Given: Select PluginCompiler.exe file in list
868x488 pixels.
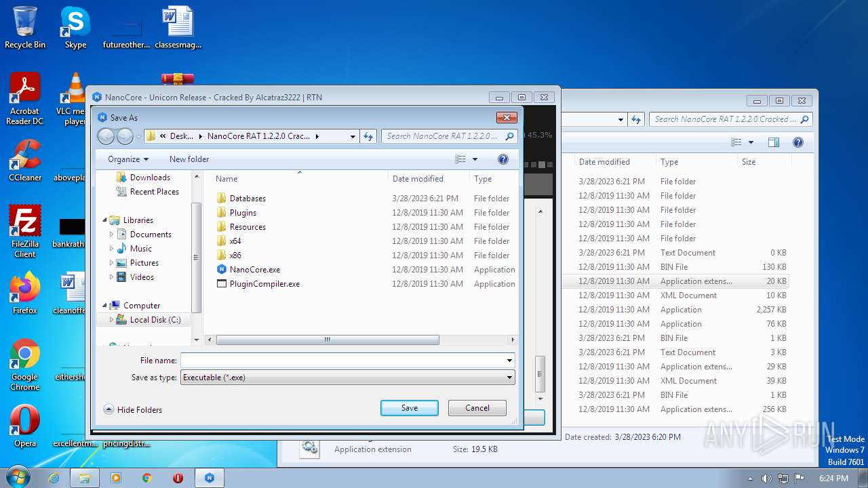Looking at the screenshot, I should click(x=264, y=284).
